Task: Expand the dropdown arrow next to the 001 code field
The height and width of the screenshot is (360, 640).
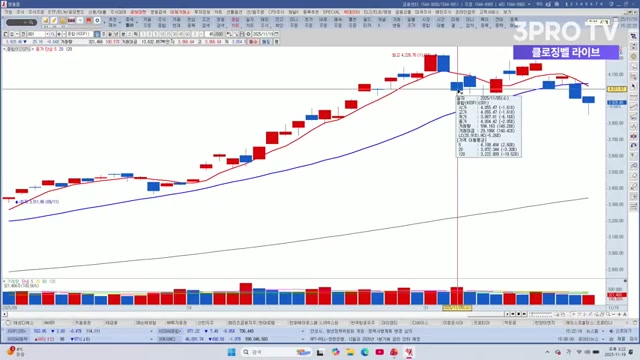Action: tap(47, 34)
